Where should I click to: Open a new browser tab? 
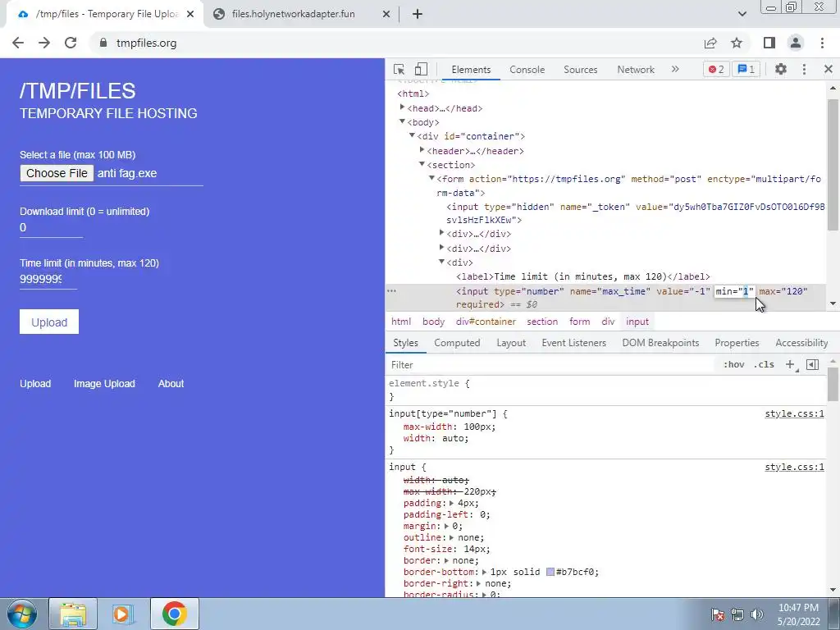click(418, 15)
